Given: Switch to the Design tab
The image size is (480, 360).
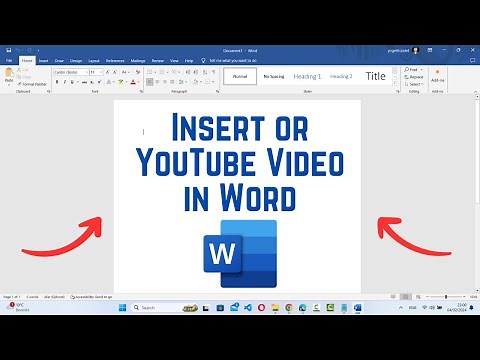Looking at the screenshot, I should click(x=76, y=61).
